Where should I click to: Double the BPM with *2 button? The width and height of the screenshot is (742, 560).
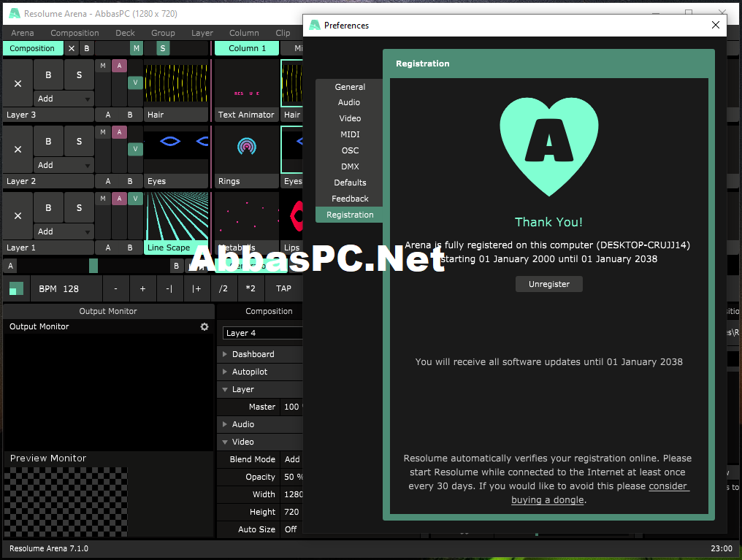click(250, 288)
